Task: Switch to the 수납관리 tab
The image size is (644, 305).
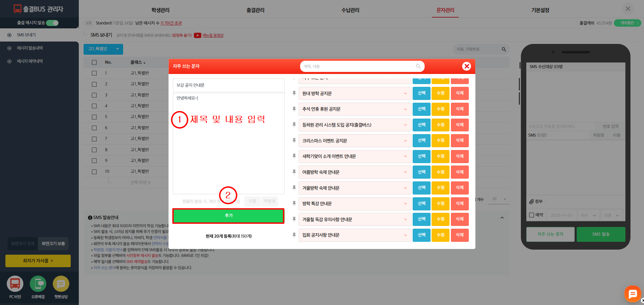Action: [350, 10]
